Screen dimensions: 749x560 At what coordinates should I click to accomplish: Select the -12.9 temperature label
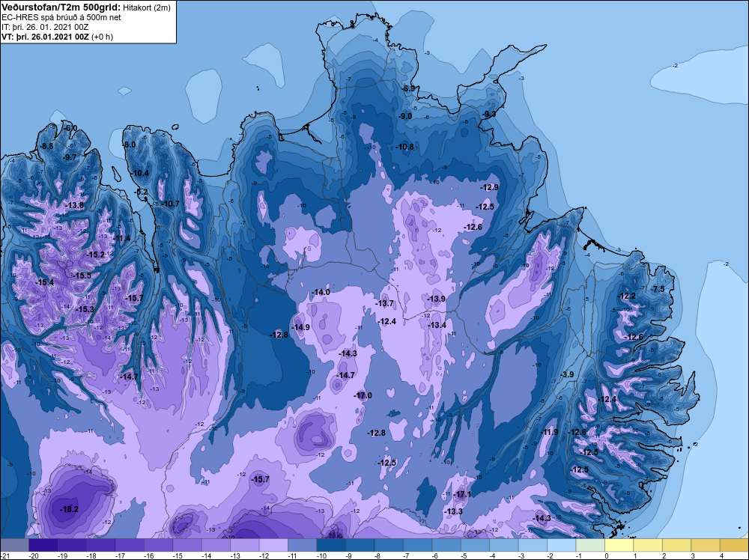[489, 187]
